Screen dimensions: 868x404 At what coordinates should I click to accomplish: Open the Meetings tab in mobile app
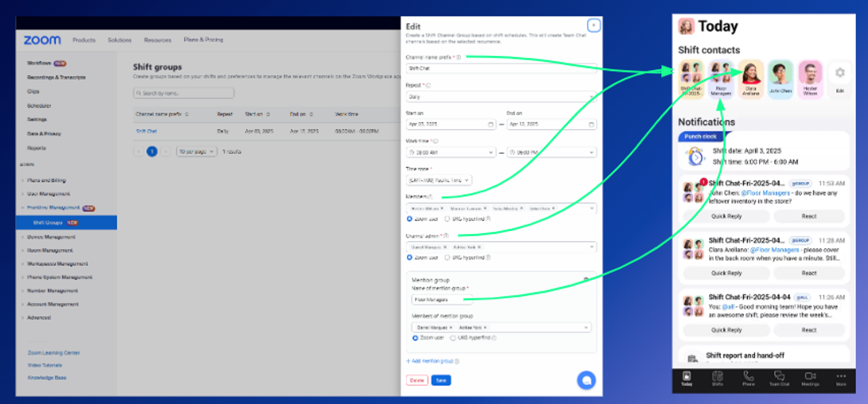(810, 379)
